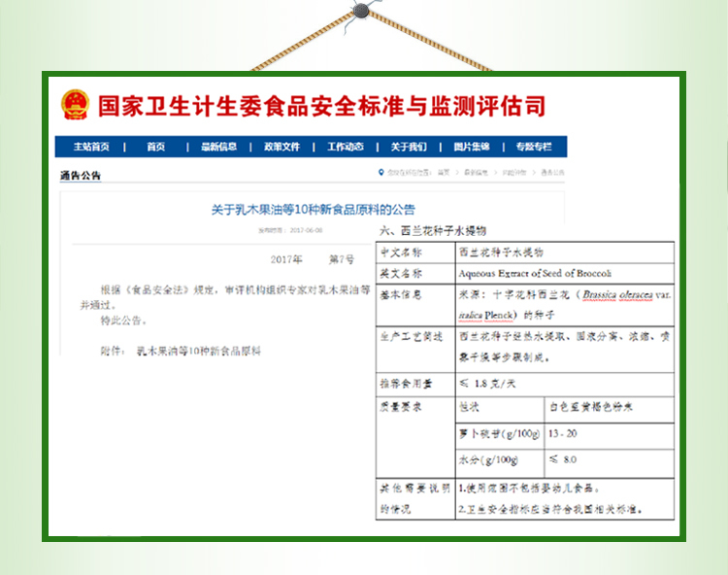The height and width of the screenshot is (575, 728).
Task: Open the 政策文件 menu item
Action: point(281,147)
